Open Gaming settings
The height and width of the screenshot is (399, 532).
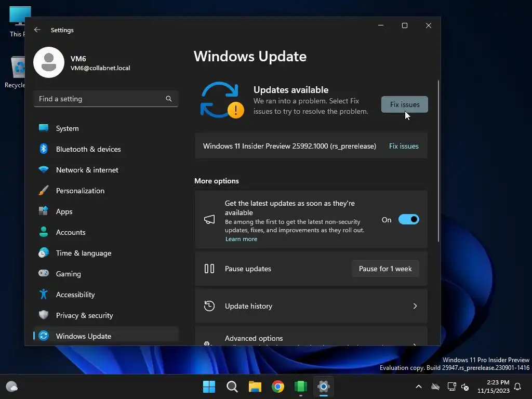coord(106,273)
